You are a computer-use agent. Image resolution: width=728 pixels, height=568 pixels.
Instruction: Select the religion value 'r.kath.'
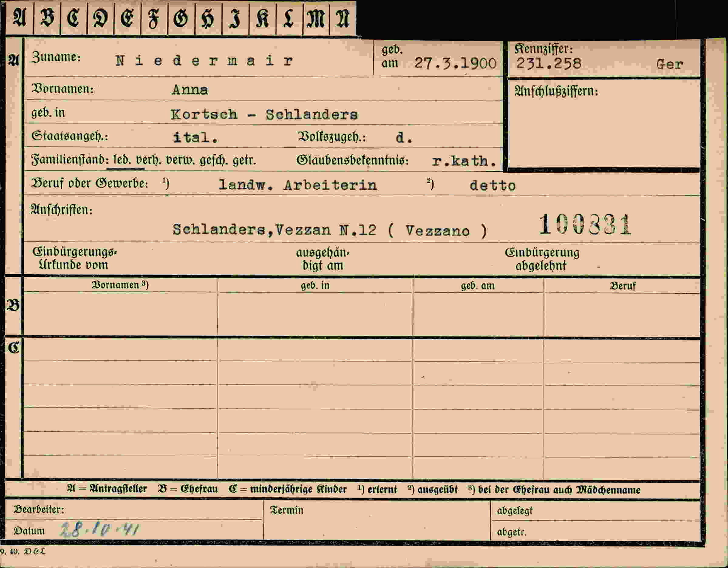(x=464, y=161)
